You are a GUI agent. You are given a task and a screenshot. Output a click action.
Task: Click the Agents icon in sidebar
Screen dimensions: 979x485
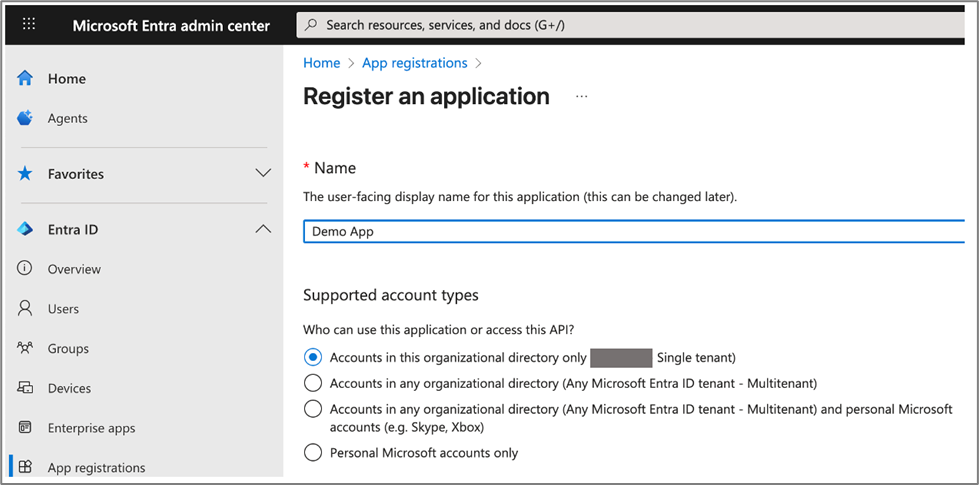[x=26, y=118]
